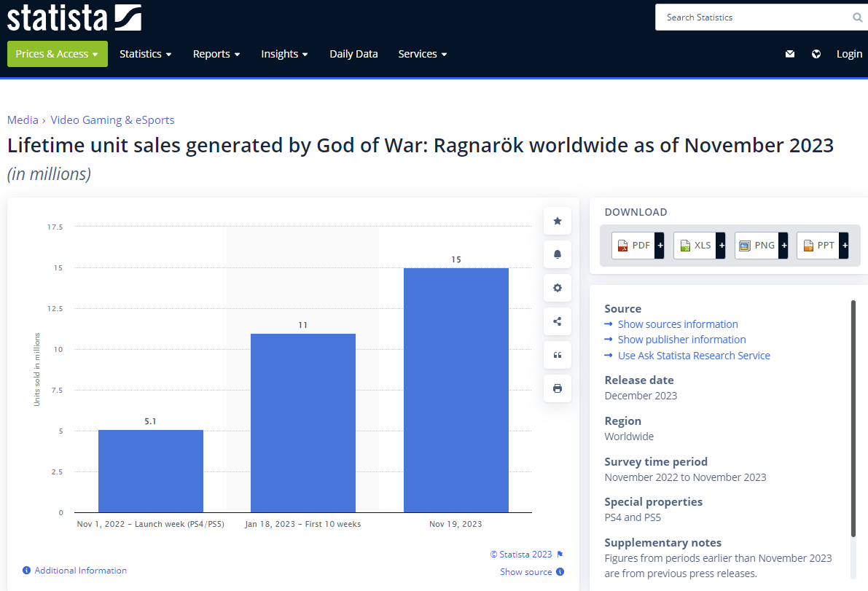This screenshot has height=591, width=868.
Task: Click the 'Nov 1, 2022 – Launch week' label
Action: point(151,524)
